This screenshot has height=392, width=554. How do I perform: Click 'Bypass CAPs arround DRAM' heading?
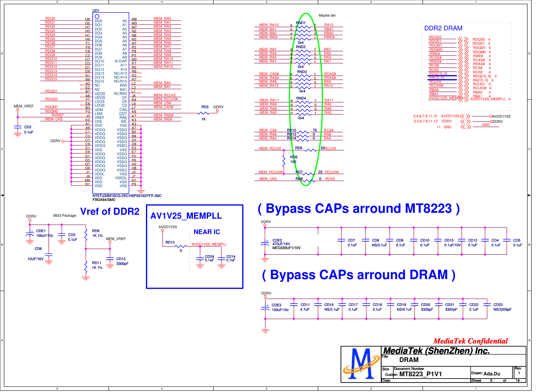click(x=359, y=275)
